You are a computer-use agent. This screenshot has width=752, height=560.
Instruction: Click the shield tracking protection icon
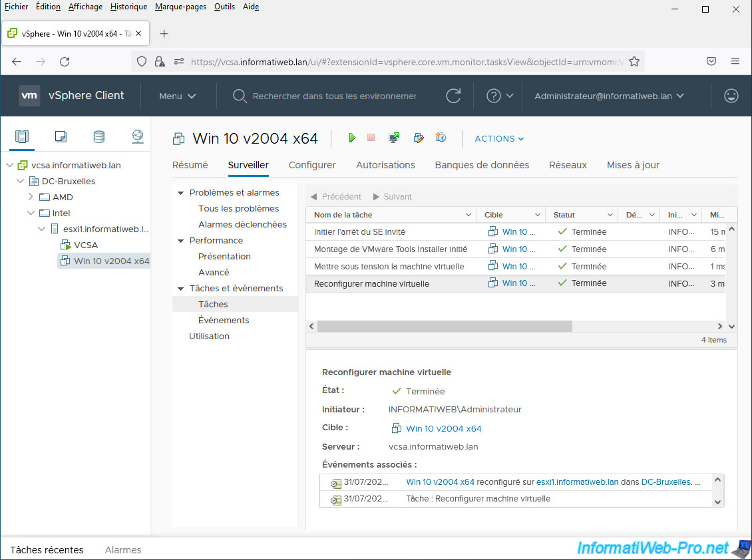pos(142,61)
